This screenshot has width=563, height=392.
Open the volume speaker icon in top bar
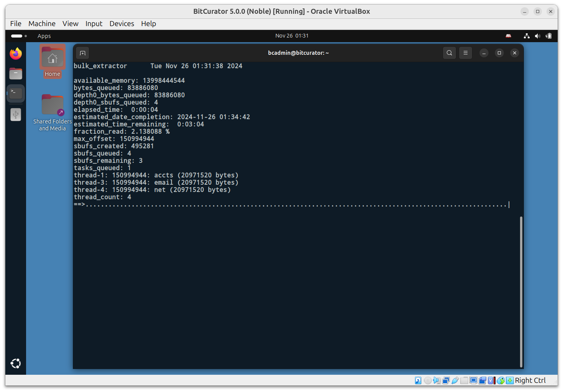pyautogui.click(x=537, y=36)
